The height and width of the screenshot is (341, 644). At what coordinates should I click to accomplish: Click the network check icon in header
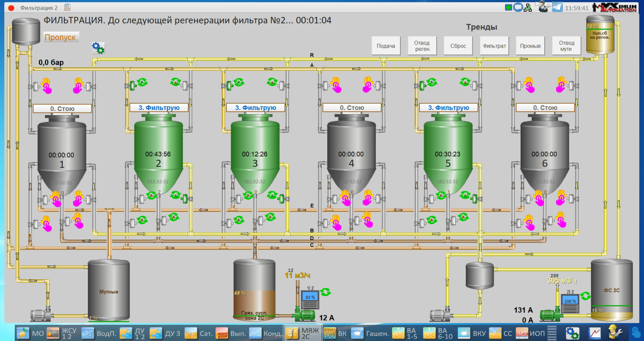click(x=528, y=8)
